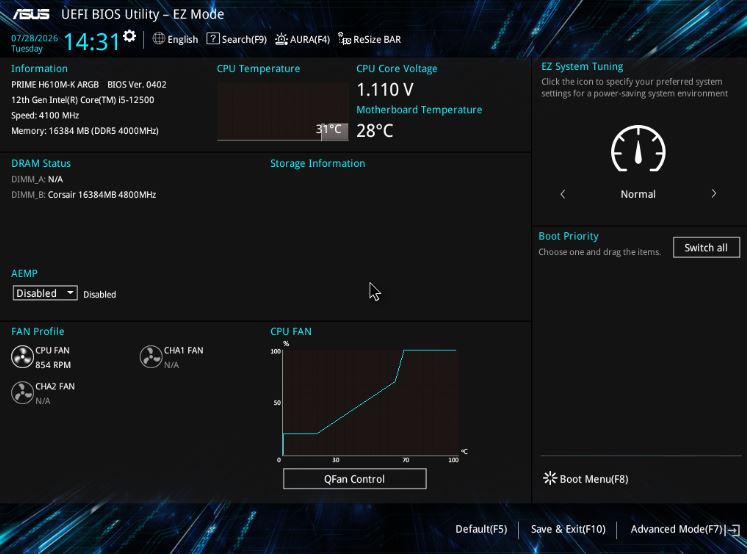Select the previous tuning mode with left arrow
This screenshot has height=554, width=747.
coord(562,194)
